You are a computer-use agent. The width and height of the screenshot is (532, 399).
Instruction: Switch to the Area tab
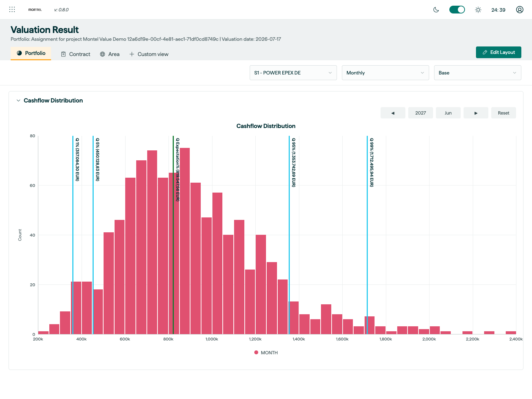pos(110,54)
